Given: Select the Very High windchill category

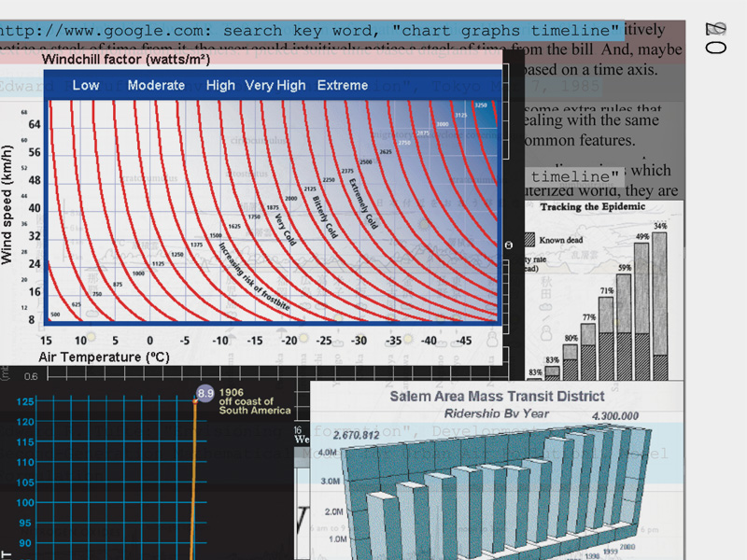Looking at the screenshot, I should point(275,85).
